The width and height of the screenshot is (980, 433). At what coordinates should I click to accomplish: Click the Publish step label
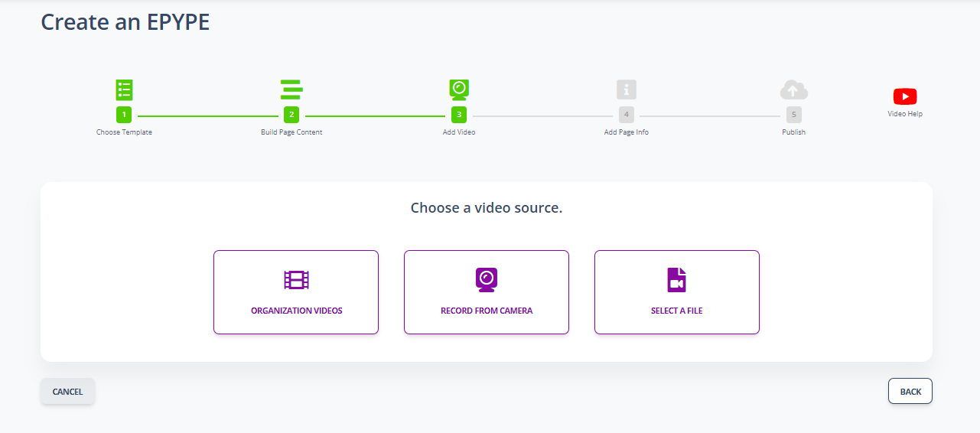(794, 132)
